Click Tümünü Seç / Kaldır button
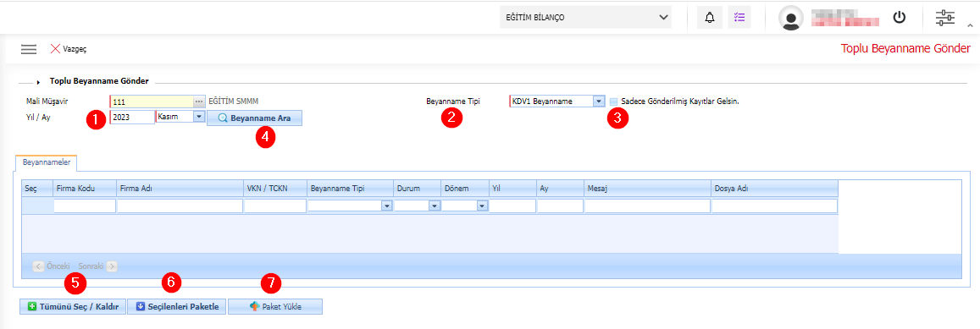This screenshot has height=329, width=980. coord(73,306)
